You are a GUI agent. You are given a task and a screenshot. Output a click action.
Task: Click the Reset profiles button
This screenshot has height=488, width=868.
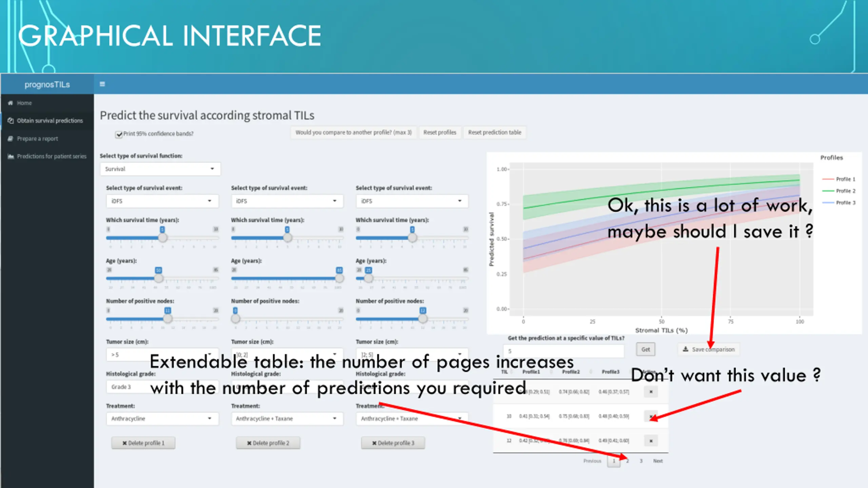coord(440,133)
